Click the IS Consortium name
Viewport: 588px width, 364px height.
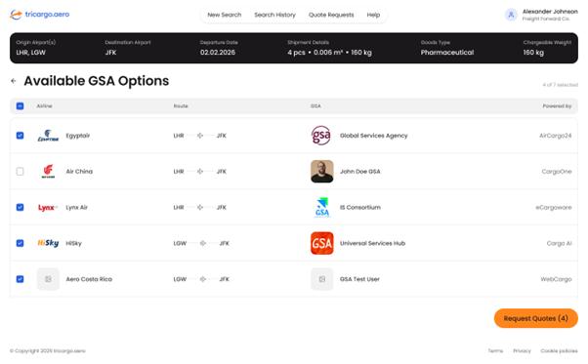pos(360,208)
